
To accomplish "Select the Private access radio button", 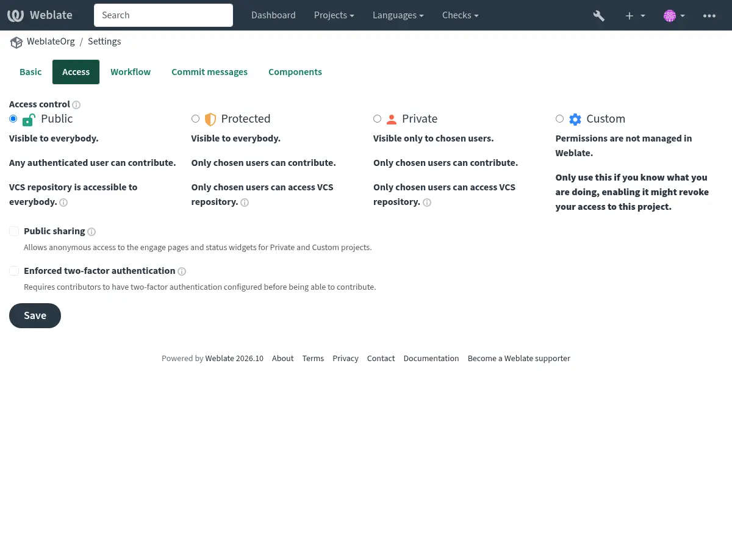I will (x=377, y=118).
